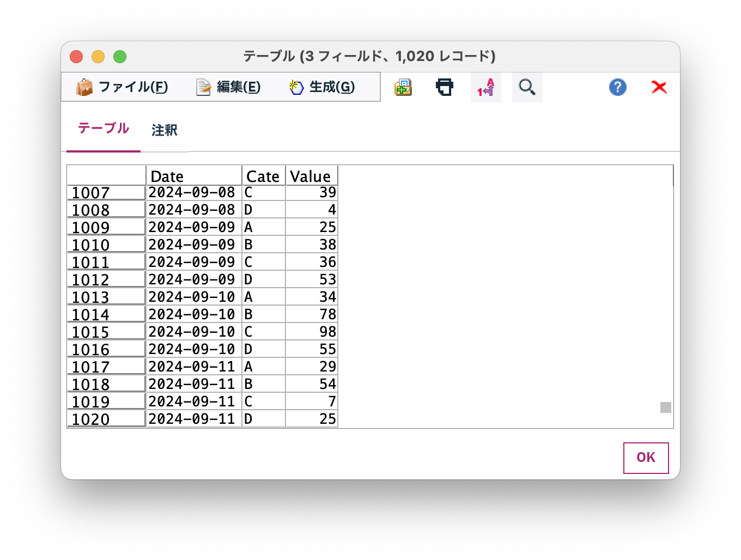The height and width of the screenshot is (560, 741).
Task: Open the search magnifier tool
Action: [x=526, y=87]
